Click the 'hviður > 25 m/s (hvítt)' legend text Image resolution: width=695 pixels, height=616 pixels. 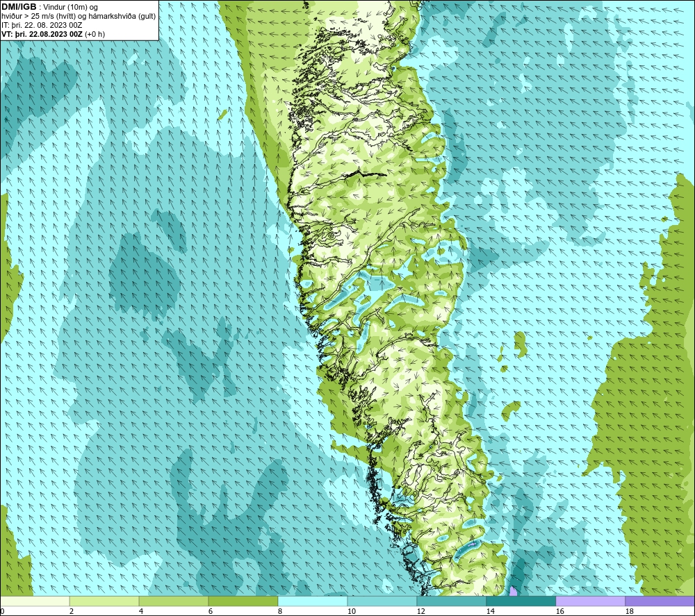[x=38, y=17]
